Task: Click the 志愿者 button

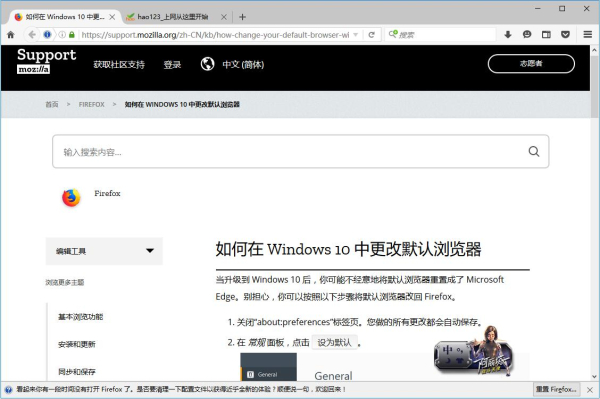Action: point(531,64)
